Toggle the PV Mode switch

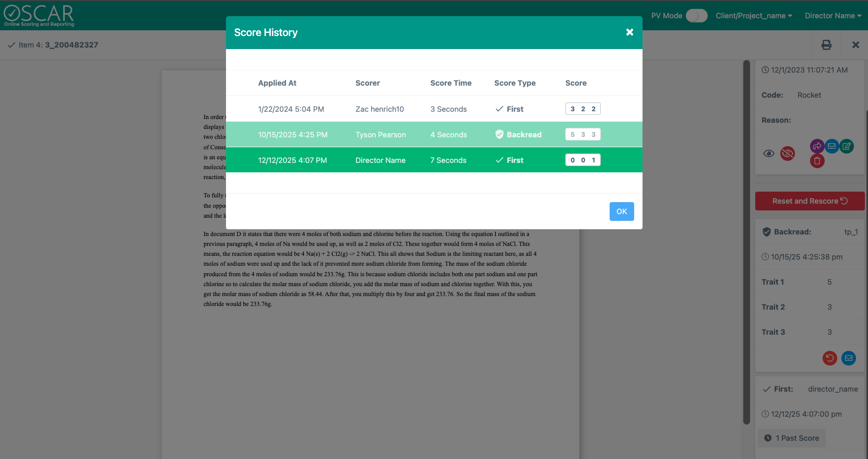tap(696, 16)
